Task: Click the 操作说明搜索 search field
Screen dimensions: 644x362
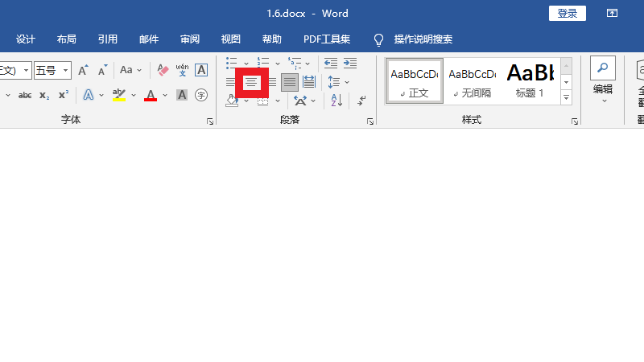Action: [423, 39]
